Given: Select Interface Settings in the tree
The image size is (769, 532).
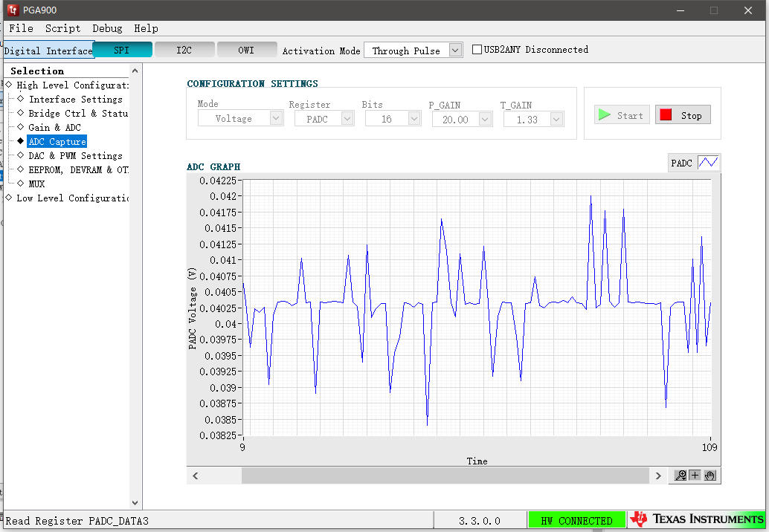Looking at the screenshot, I should 76,99.
